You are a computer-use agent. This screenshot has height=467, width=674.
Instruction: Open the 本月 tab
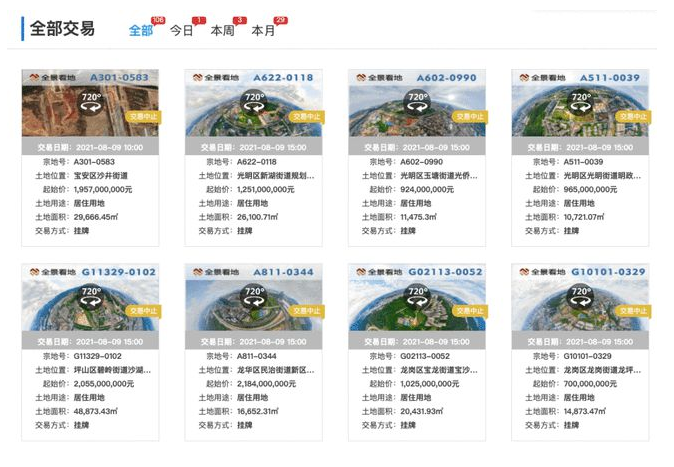click(263, 31)
